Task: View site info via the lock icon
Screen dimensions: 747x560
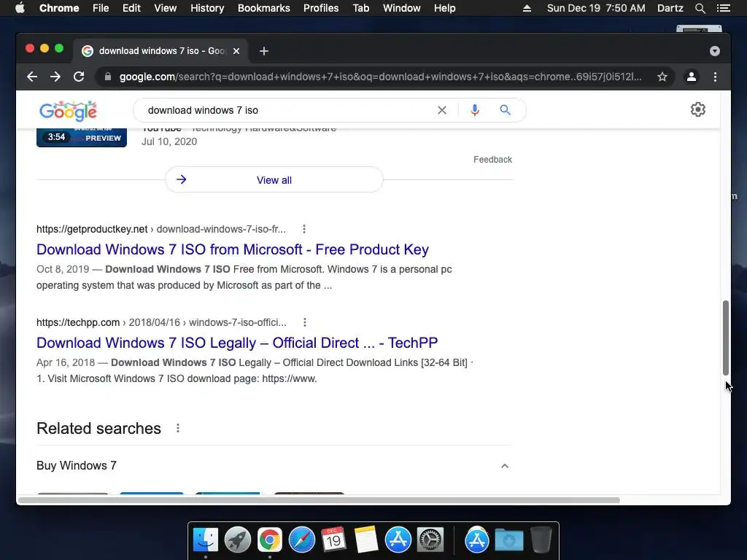Action: pyautogui.click(x=108, y=77)
